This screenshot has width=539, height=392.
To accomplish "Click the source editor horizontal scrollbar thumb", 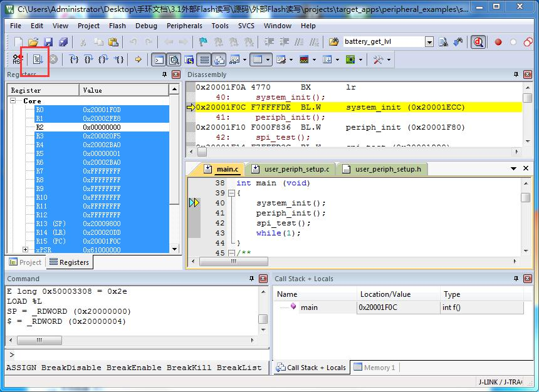I will (234, 262).
